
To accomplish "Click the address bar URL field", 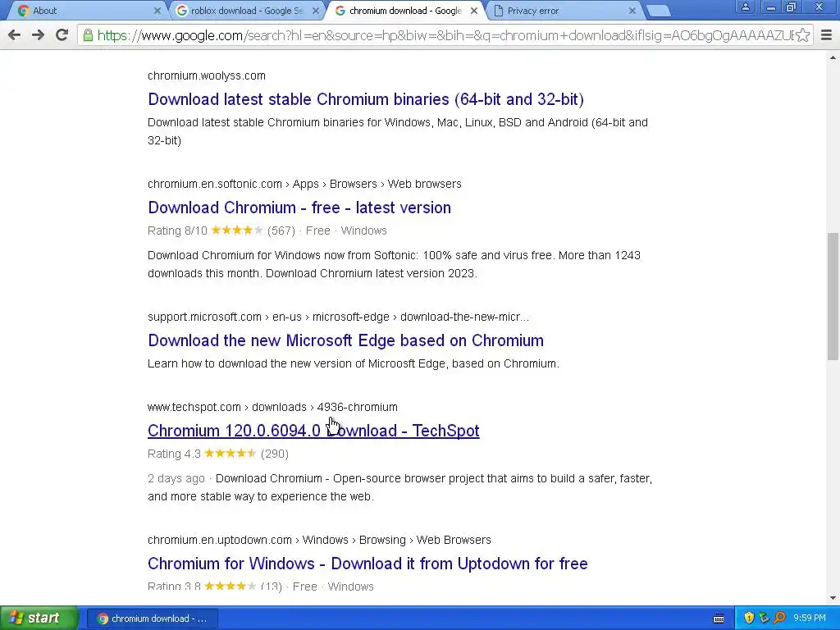I will point(445,35).
